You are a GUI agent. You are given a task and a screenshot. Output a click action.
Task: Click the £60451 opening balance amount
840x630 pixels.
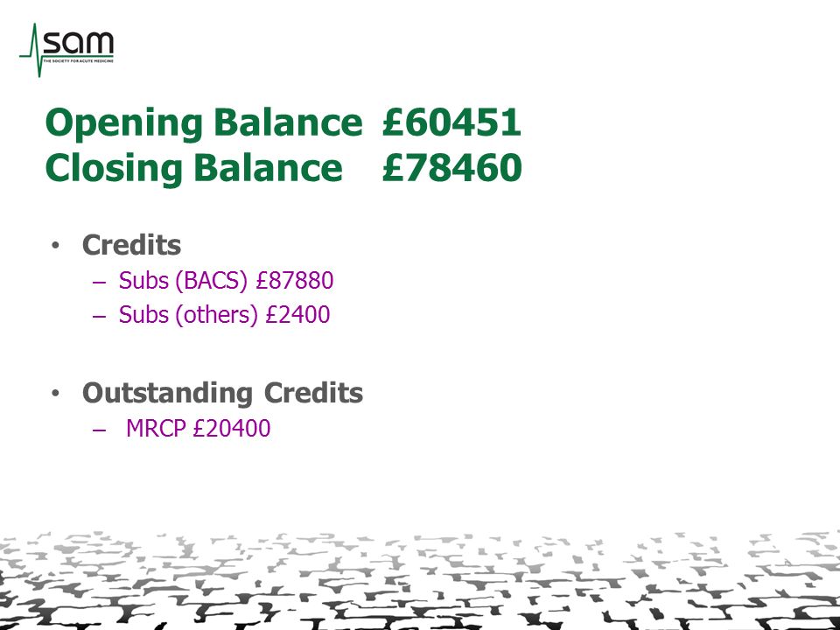pyautogui.click(x=451, y=122)
